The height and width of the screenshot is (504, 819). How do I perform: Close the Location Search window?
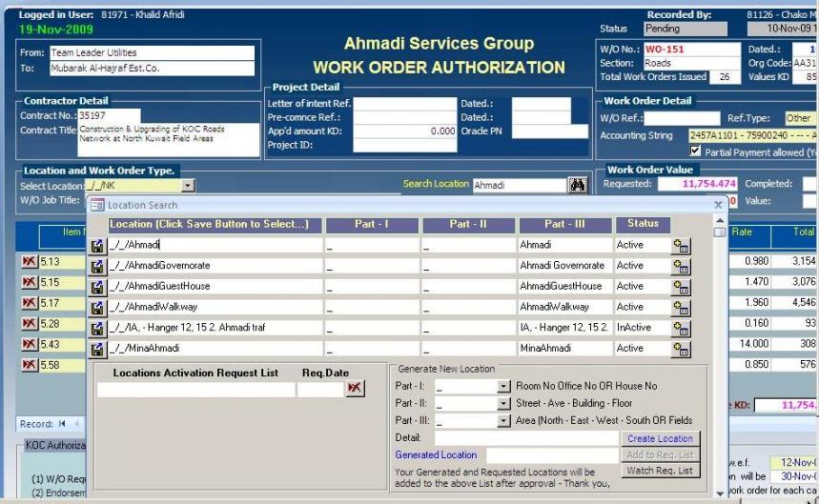pos(718,205)
